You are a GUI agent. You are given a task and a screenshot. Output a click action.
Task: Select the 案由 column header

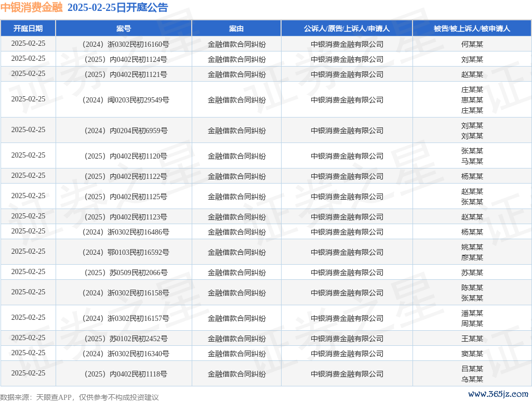236,29
